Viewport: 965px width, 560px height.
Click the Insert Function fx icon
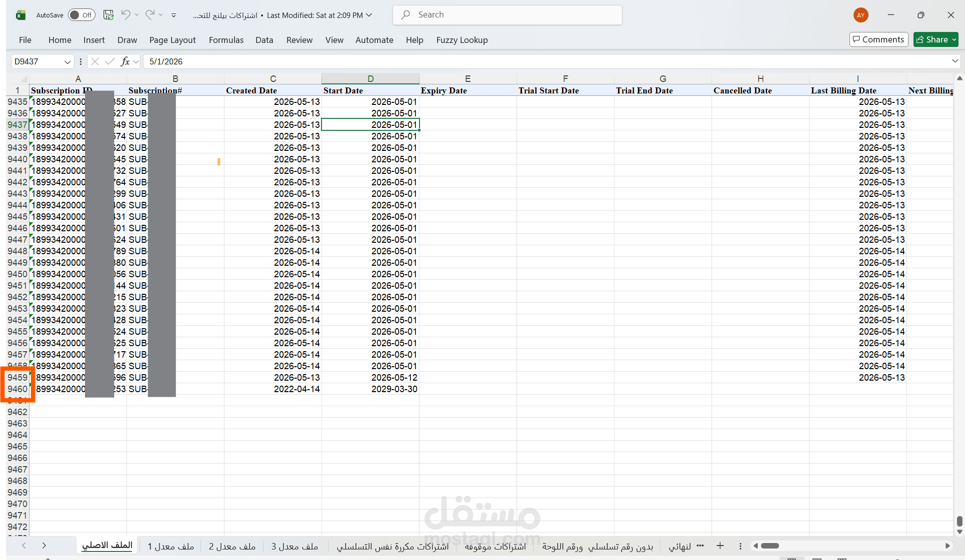(x=125, y=61)
